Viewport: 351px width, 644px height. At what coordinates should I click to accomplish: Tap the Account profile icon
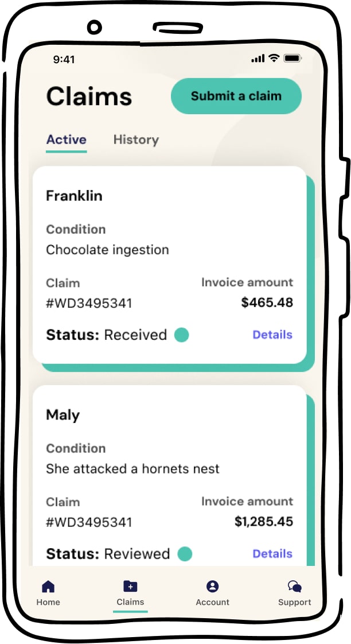coord(212,586)
